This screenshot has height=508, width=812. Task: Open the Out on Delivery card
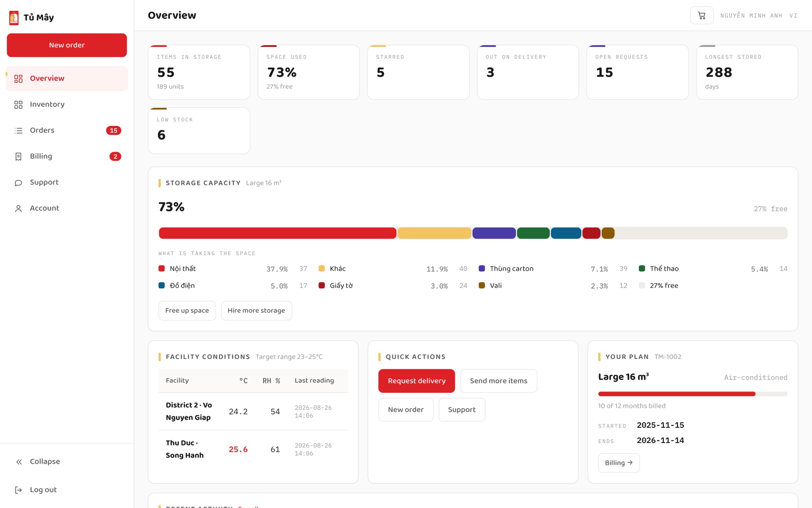(x=528, y=72)
